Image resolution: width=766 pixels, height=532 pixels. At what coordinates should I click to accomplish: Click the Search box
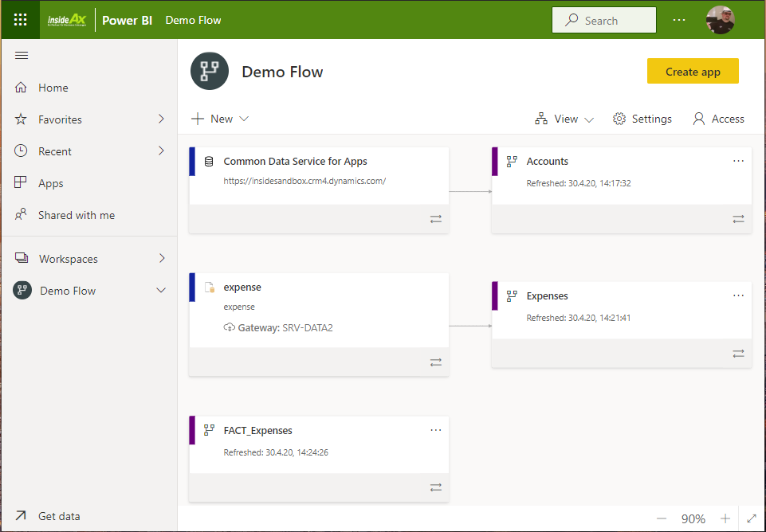pos(604,20)
